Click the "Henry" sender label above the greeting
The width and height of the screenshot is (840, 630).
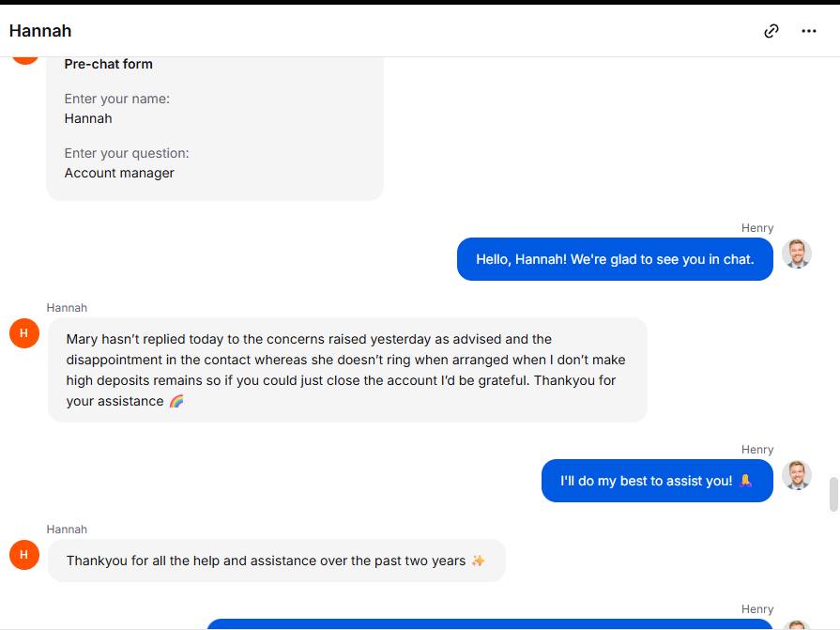pyautogui.click(x=757, y=227)
